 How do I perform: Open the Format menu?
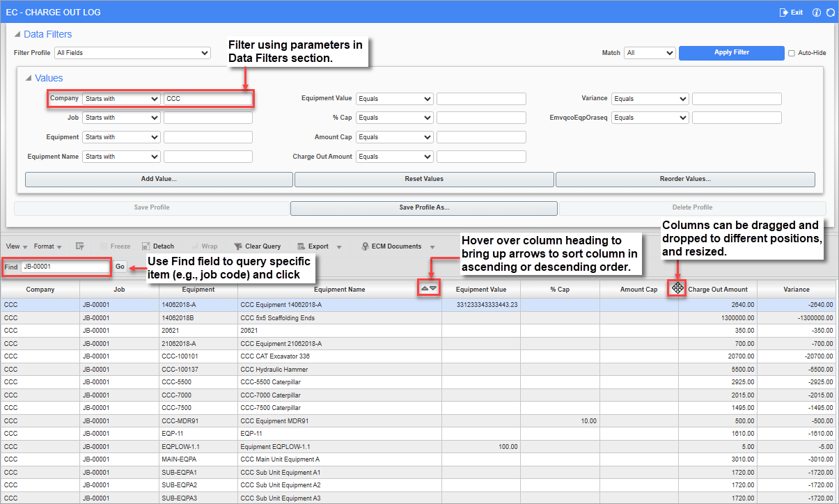47,246
